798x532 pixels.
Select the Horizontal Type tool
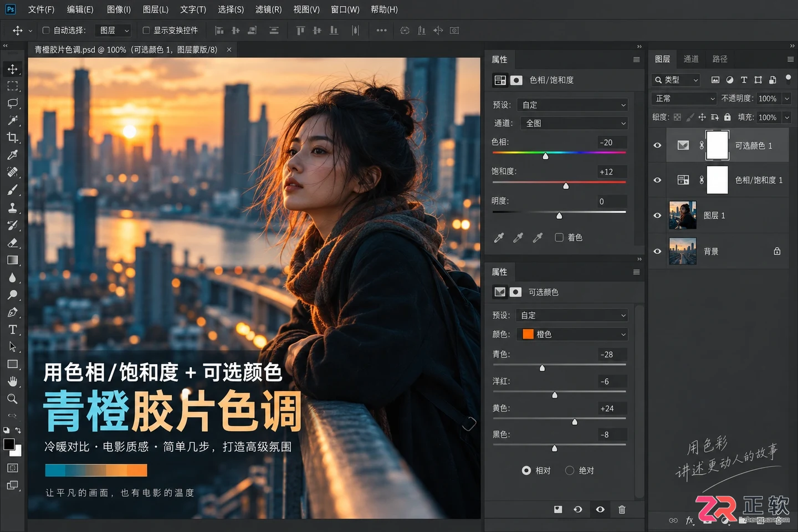tap(12, 330)
